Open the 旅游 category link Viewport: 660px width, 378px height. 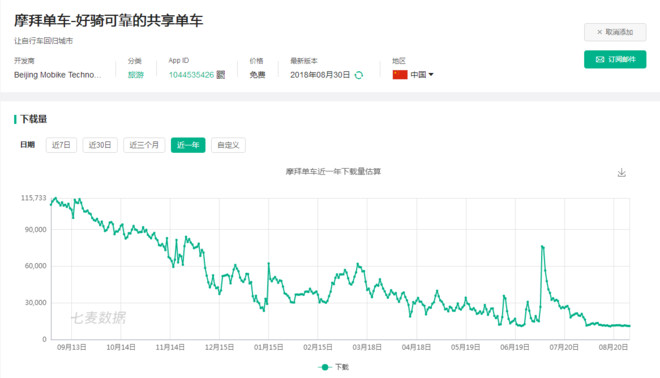click(x=136, y=75)
